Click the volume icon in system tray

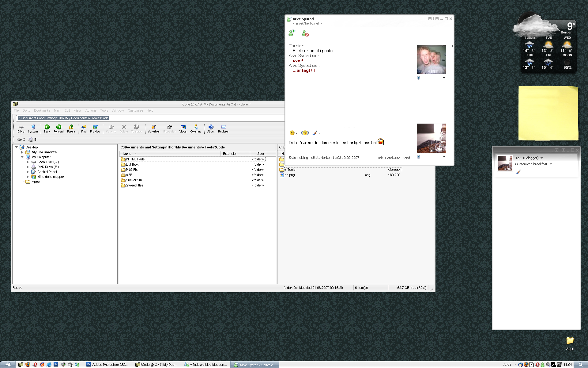(x=548, y=365)
